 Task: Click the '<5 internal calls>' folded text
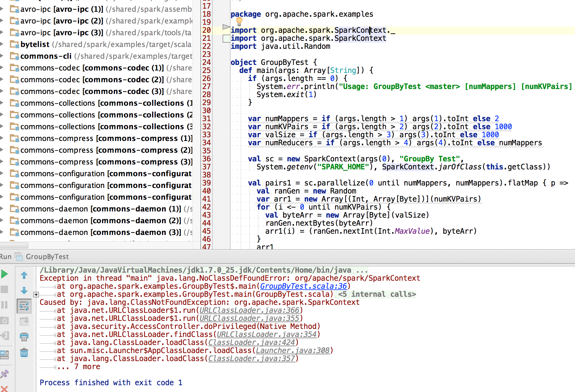click(377, 294)
